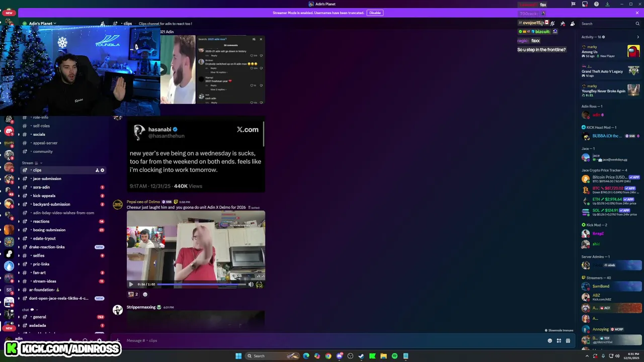Open the SS server icon in sidebar
Viewport: 644px width, 362px height.
(x=9, y=290)
